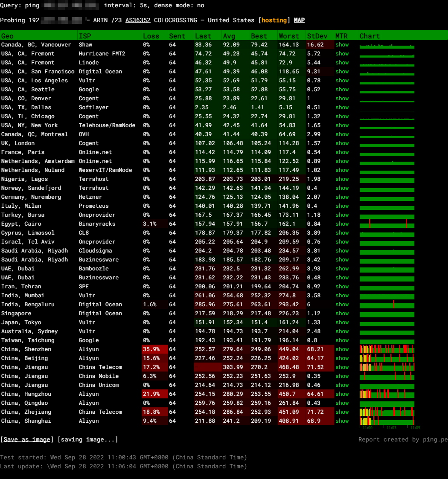The image size is (448, 479).
Task: Show MTR for London Cogent row
Action: (342, 143)
